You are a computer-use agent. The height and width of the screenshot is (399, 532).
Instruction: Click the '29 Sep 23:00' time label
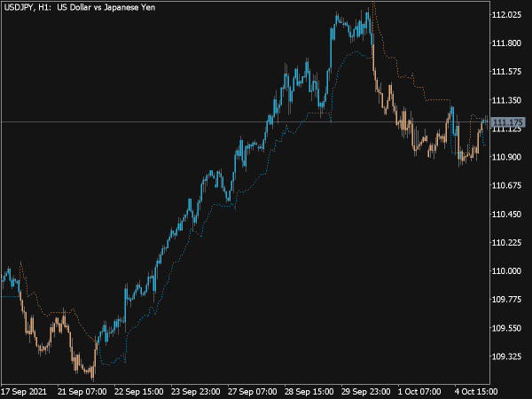pyautogui.click(x=365, y=392)
